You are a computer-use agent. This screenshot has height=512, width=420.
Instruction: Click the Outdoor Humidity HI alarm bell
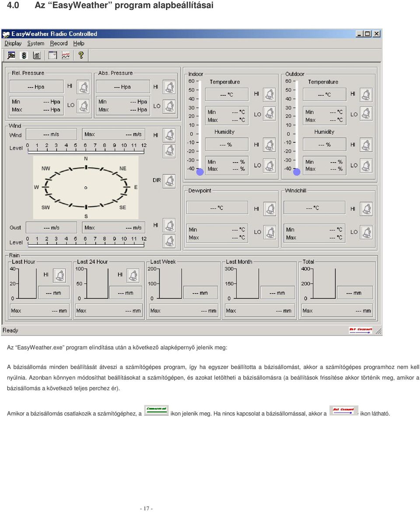coord(366,145)
